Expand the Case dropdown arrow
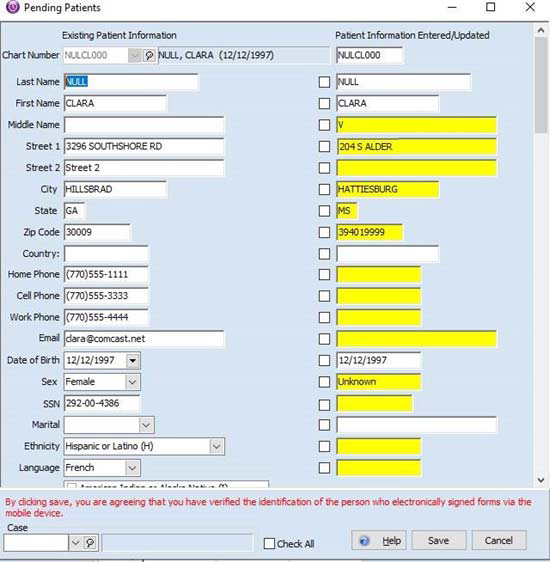This screenshot has width=550, height=562. tap(75, 543)
